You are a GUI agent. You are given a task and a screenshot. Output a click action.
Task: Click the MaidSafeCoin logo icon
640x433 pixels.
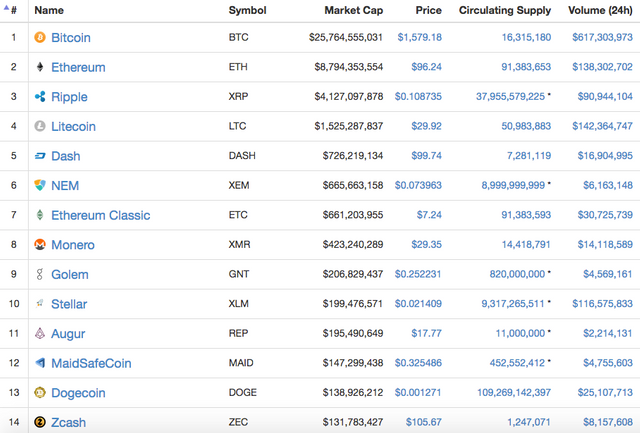point(40,363)
